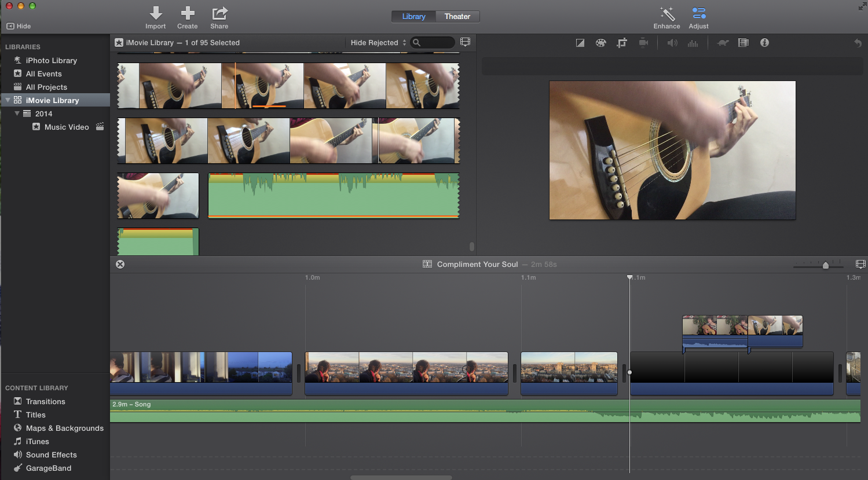
Task: Show the clip information inspector
Action: pos(764,43)
